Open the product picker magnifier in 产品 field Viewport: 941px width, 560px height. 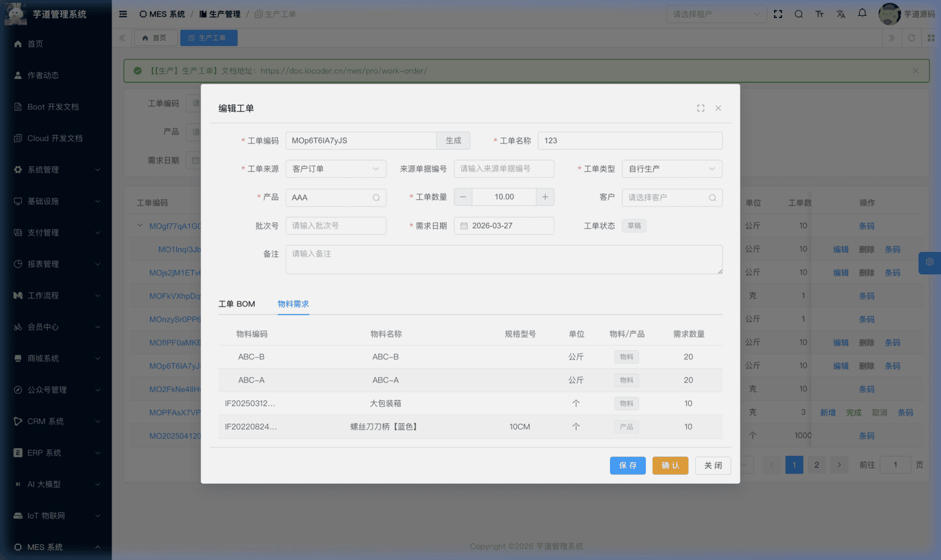tap(376, 197)
